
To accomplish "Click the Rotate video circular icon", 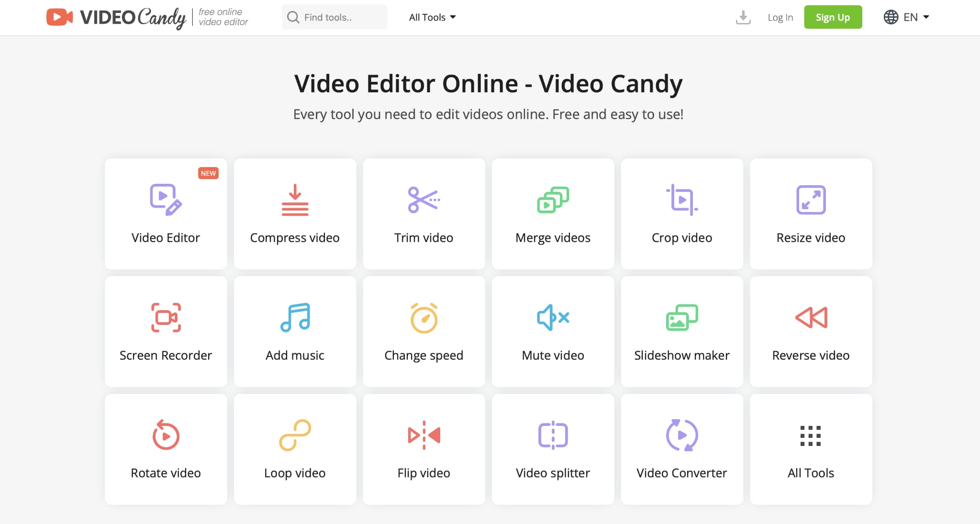I will tap(166, 435).
